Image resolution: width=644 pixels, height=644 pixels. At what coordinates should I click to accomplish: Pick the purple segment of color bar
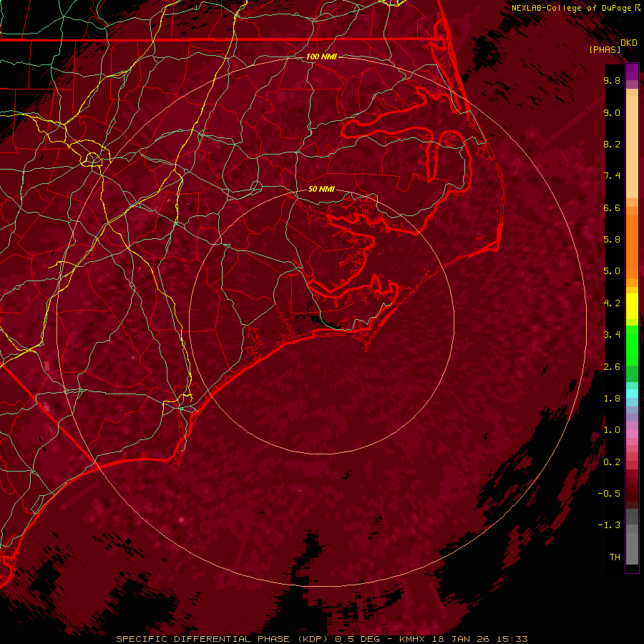632,72
